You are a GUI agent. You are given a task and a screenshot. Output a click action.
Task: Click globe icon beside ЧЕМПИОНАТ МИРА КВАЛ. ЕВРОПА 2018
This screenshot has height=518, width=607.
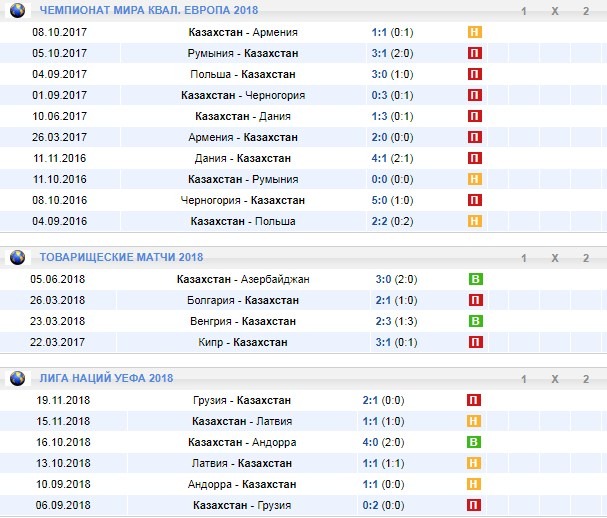click(17, 10)
